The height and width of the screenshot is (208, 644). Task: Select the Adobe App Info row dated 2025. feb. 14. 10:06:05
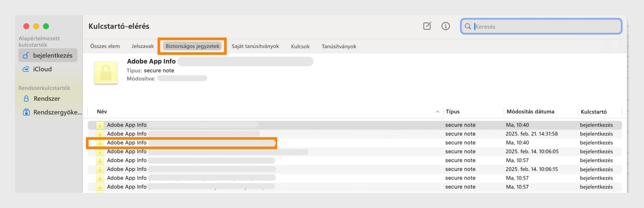[x=355, y=151]
